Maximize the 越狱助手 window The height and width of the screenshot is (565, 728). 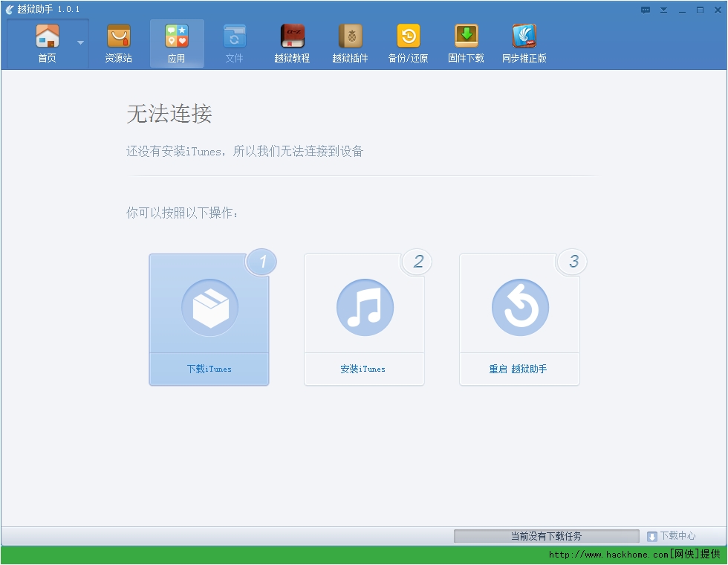coord(700,10)
